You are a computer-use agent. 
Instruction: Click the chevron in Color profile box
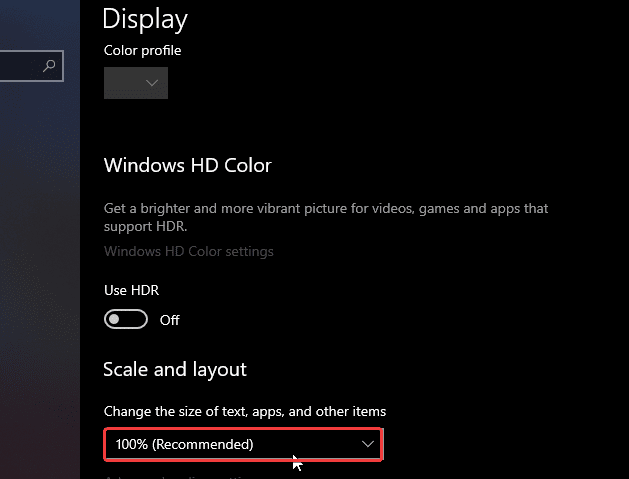[x=152, y=83]
